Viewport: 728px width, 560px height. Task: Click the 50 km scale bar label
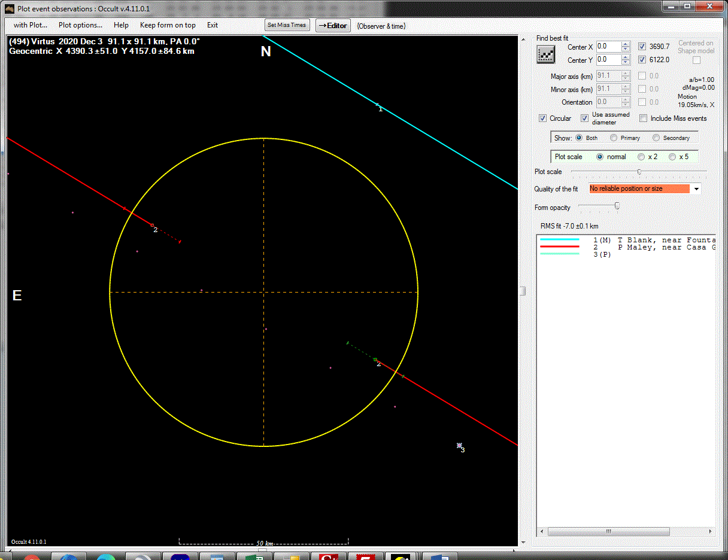click(265, 543)
